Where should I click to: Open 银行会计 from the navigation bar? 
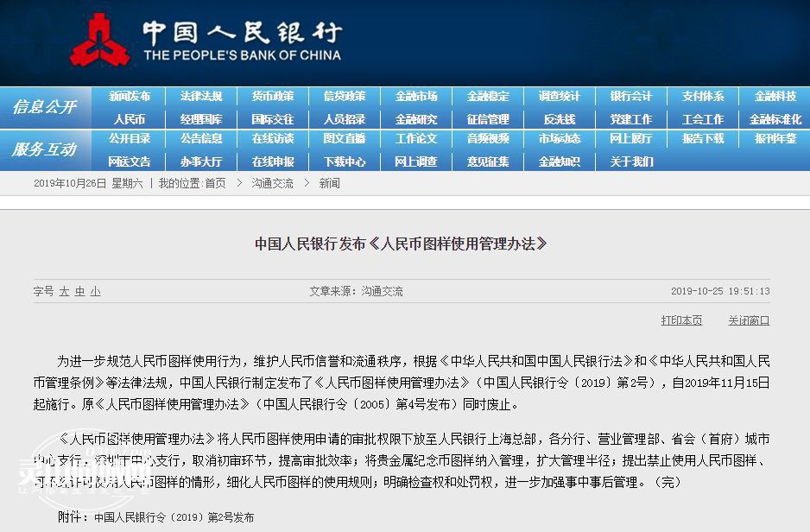point(631,96)
